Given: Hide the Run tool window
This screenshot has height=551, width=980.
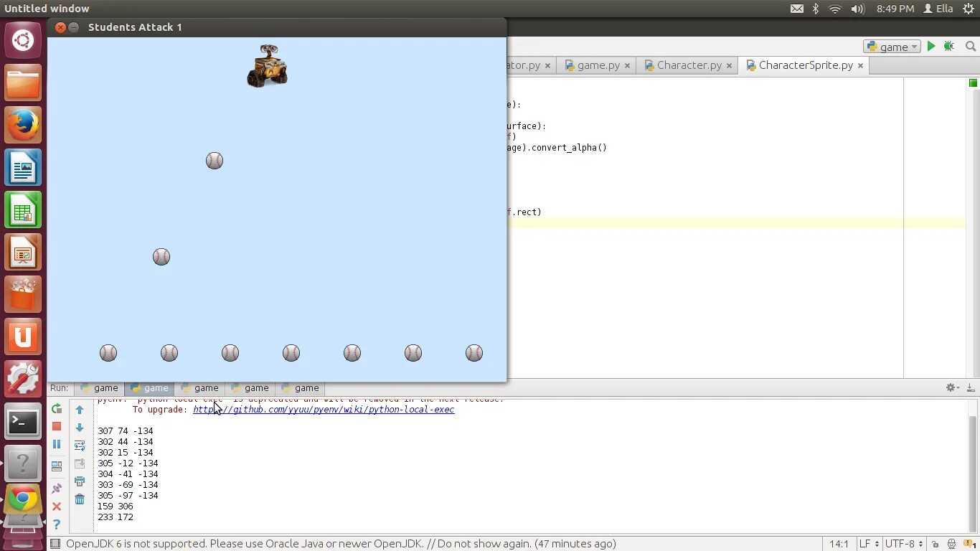Looking at the screenshot, I should click(x=971, y=387).
